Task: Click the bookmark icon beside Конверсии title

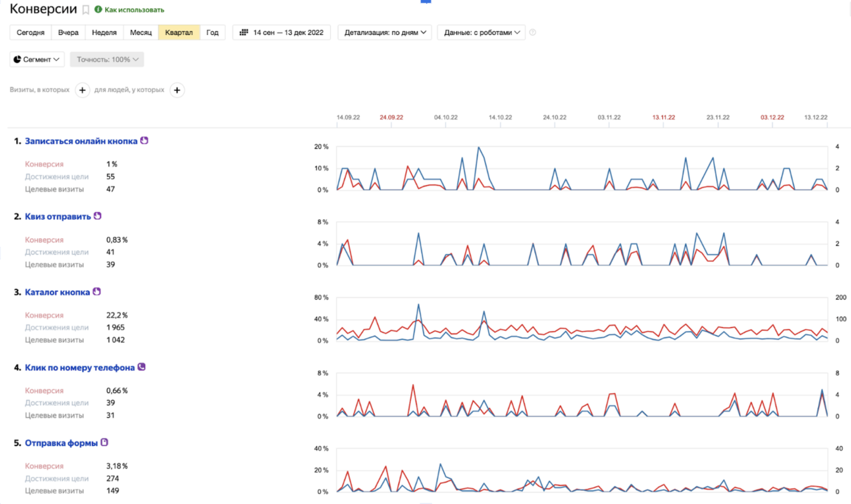Action: tap(86, 10)
